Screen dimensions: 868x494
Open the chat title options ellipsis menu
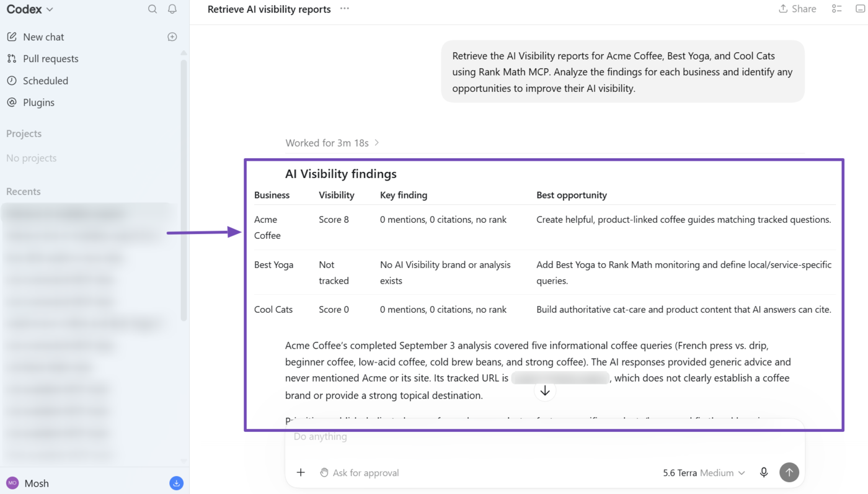(345, 9)
